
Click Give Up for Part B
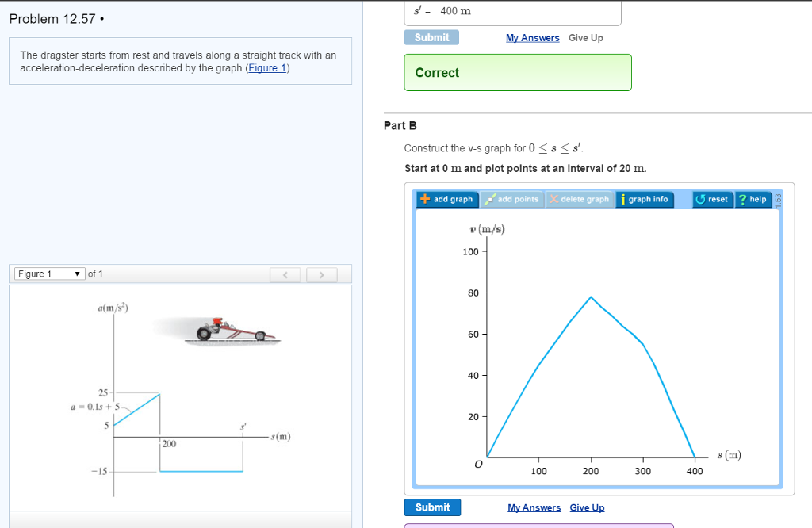(x=587, y=507)
